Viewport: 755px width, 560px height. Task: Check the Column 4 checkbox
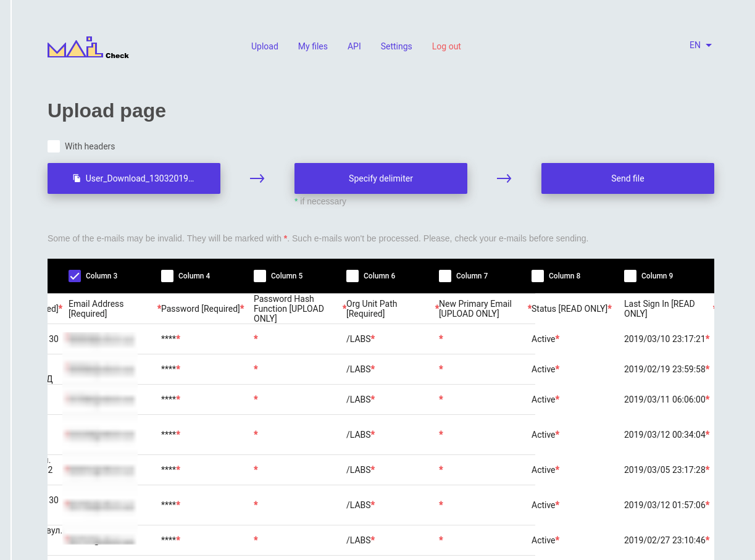(x=167, y=276)
